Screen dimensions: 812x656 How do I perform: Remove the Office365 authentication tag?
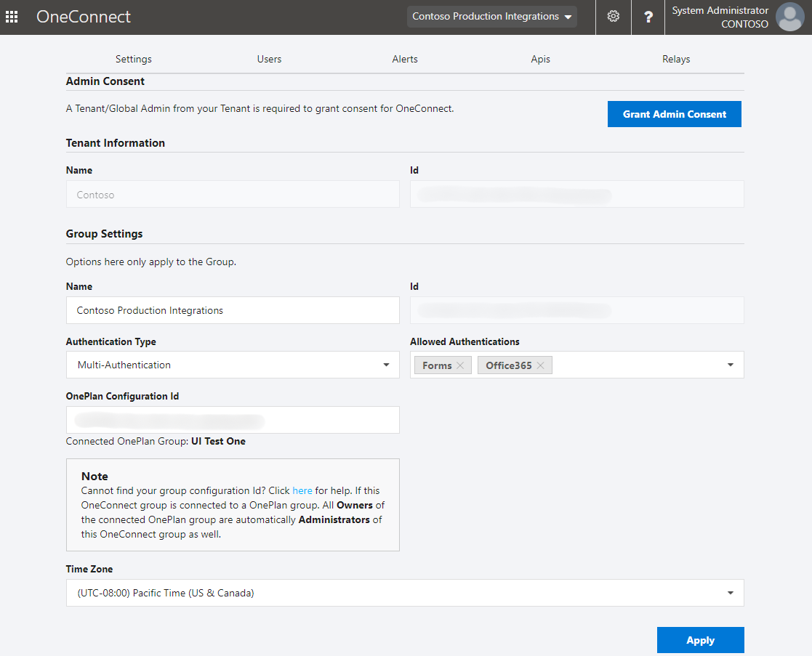(541, 365)
